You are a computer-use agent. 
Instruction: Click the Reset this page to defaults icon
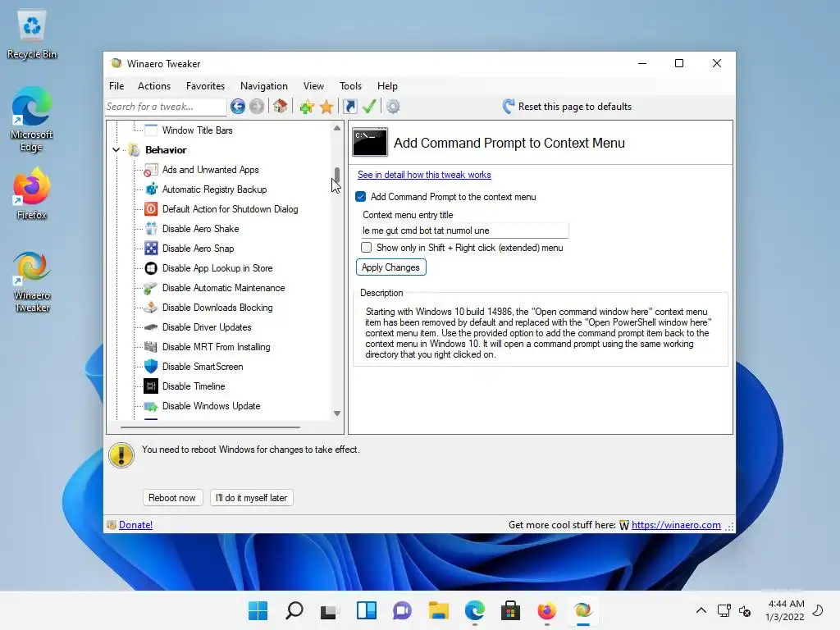tap(509, 106)
